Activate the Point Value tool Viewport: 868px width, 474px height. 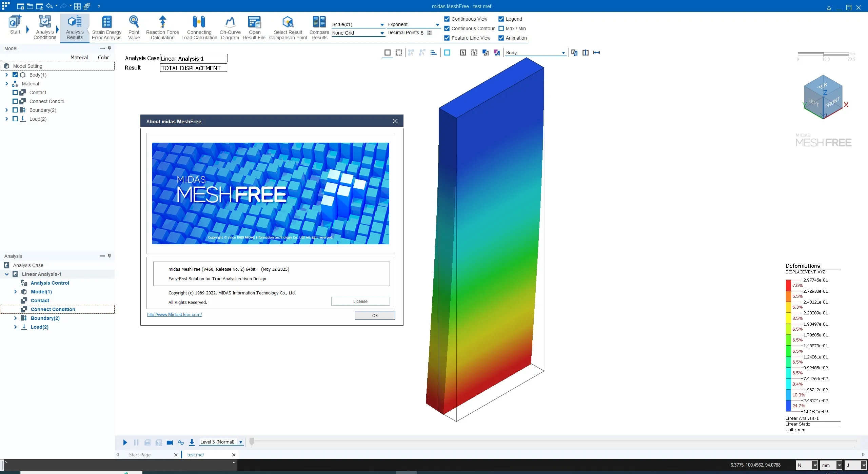click(x=134, y=28)
